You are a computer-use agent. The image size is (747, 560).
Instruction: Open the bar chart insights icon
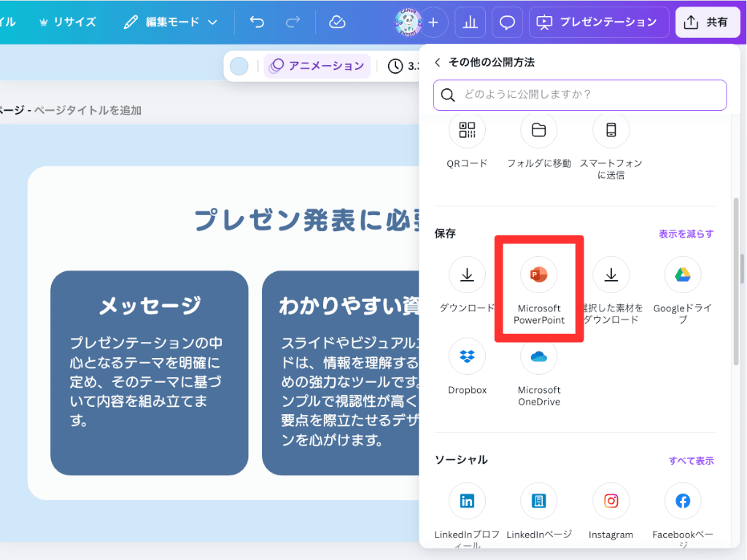coord(471,22)
